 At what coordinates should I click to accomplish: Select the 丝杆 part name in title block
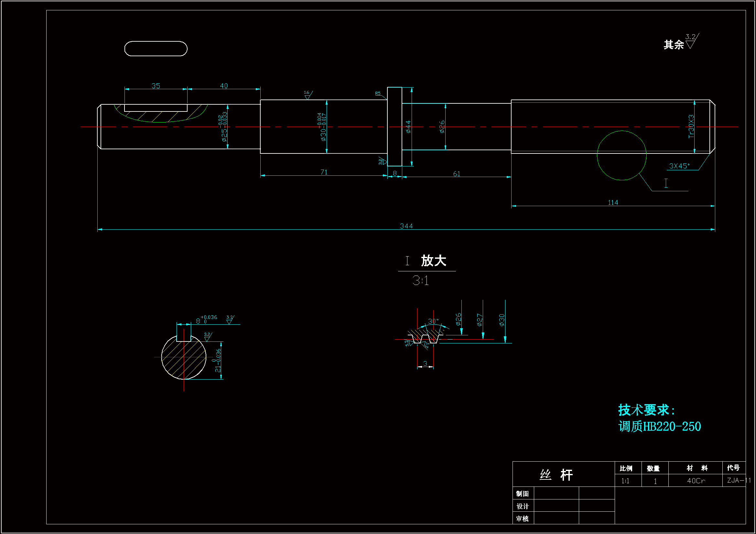click(557, 475)
